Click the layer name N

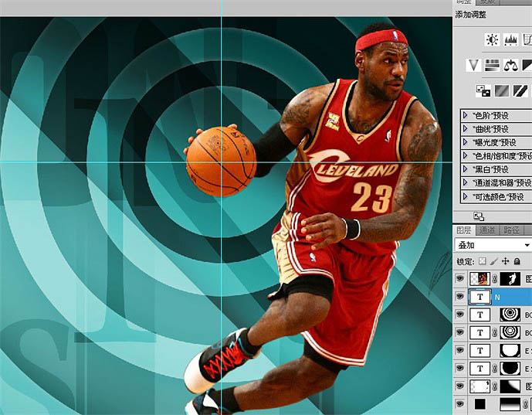497,298
